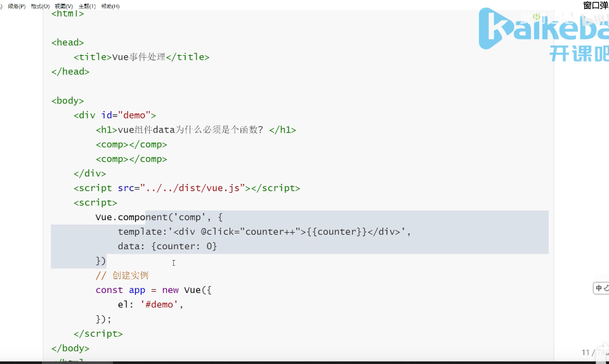Click the el: '#demo' line
The width and height of the screenshot is (609, 364).
click(150, 304)
